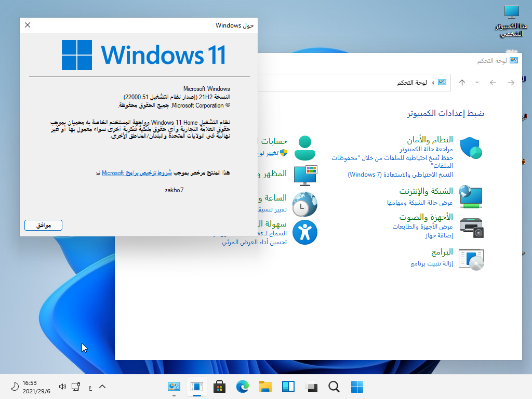Screen dimensions: 532x399
Task: Click the right-pointing arrow in Control Panel navigation
Action: click(x=511, y=83)
